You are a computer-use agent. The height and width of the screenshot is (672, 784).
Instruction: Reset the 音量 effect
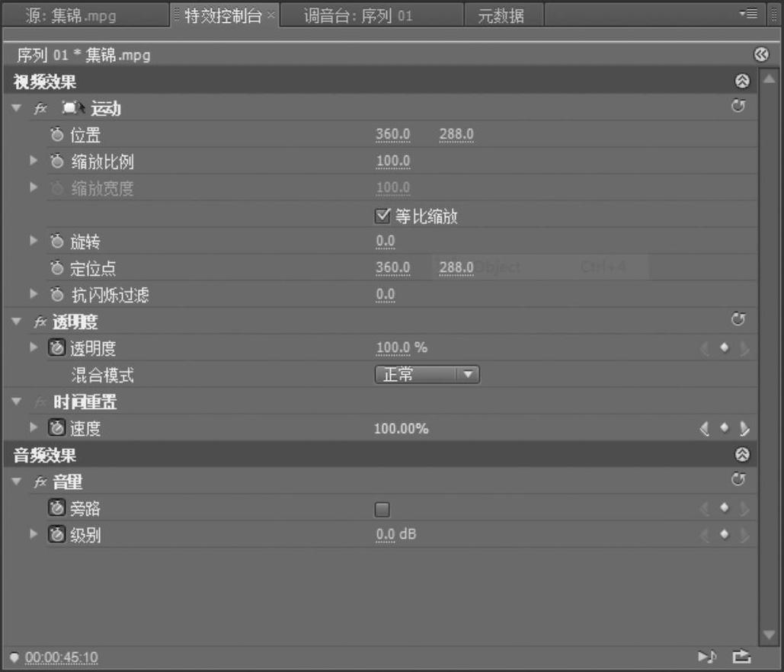[x=738, y=479]
